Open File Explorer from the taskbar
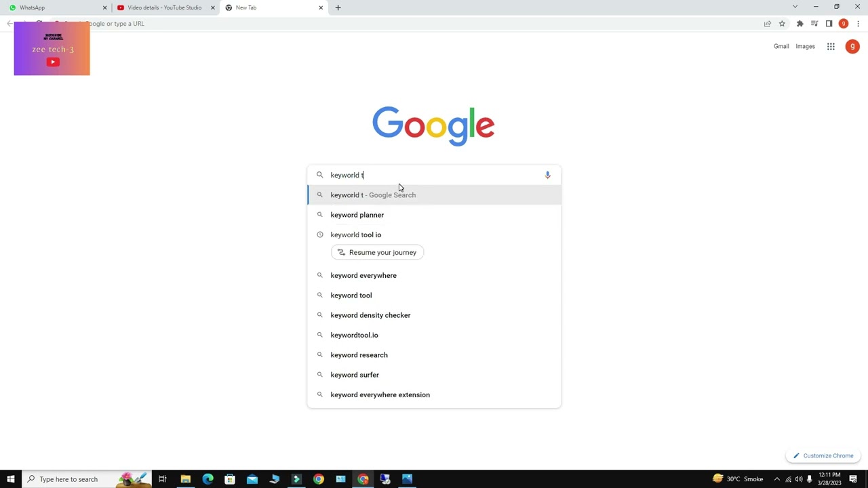868x488 pixels. pos(185,479)
